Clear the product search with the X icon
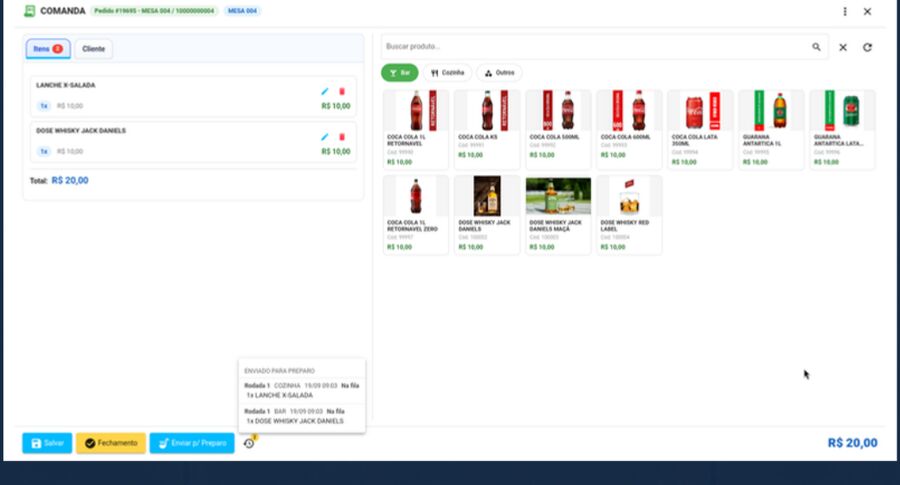Viewport: 900px width, 485px height. [x=843, y=47]
